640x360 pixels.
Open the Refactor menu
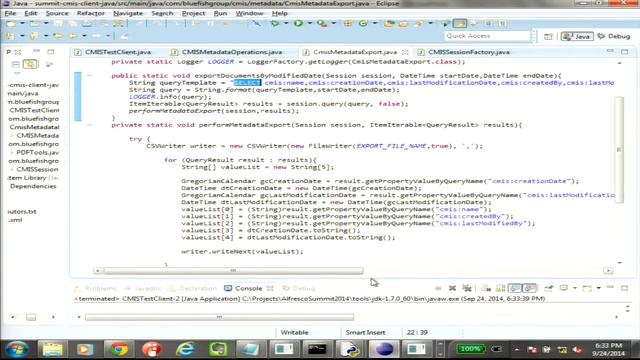(x=91, y=13)
